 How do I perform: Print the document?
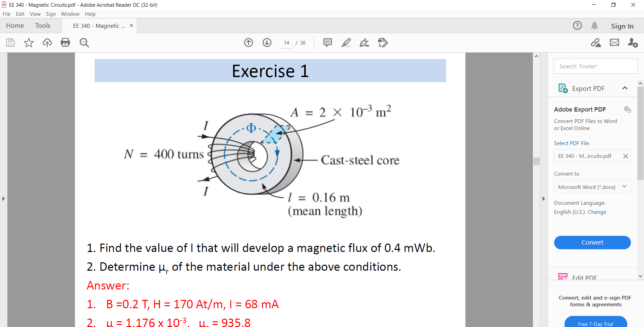(65, 43)
